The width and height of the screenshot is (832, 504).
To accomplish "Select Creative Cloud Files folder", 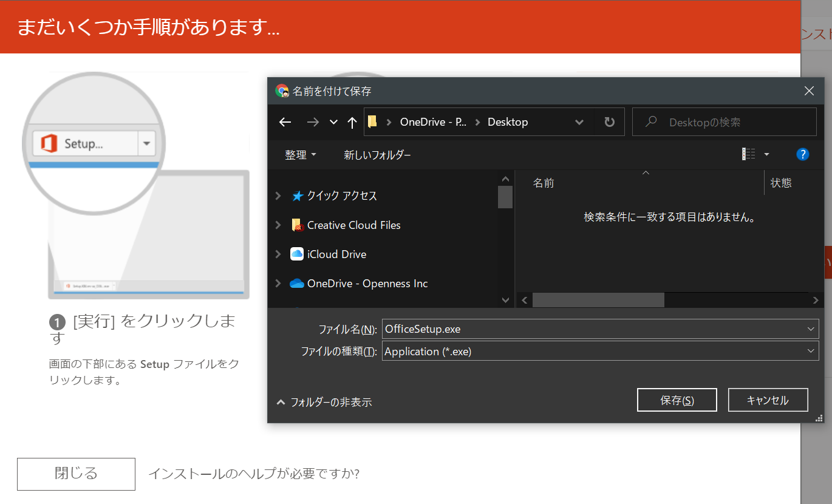I will click(354, 225).
